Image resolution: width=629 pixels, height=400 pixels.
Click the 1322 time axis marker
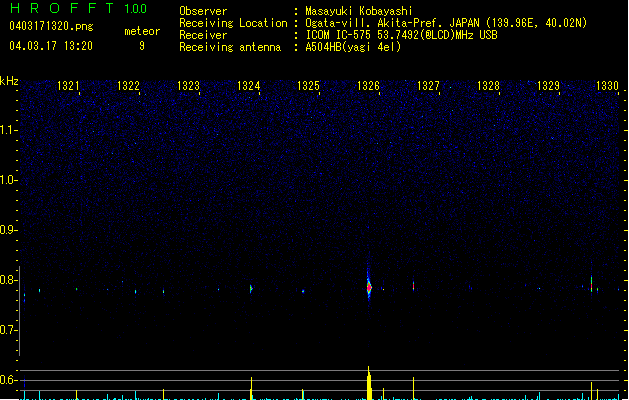(128, 85)
